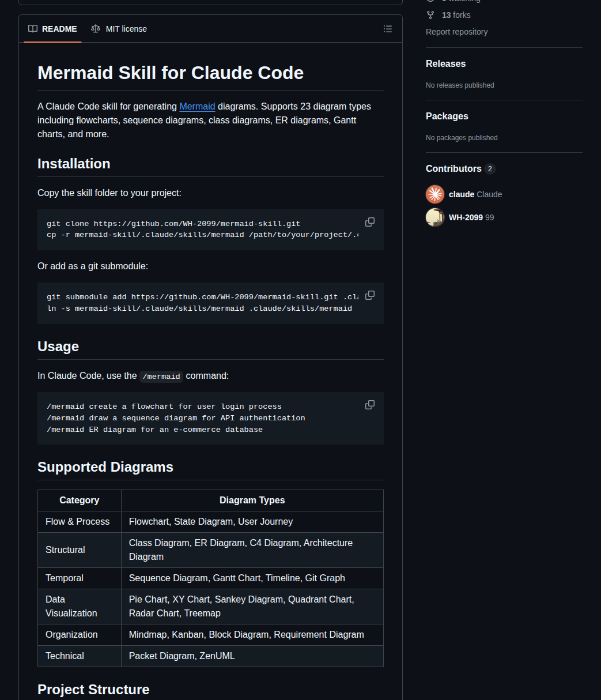Screen dimensions: 601x700
Task: Click the Supported Diagrams heading
Action: coord(105,467)
